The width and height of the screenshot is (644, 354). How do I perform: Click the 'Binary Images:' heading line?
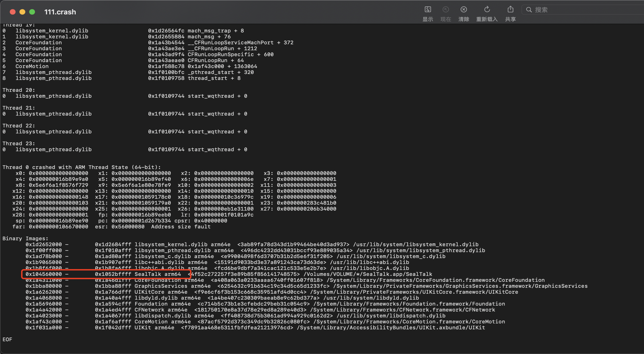(25, 238)
